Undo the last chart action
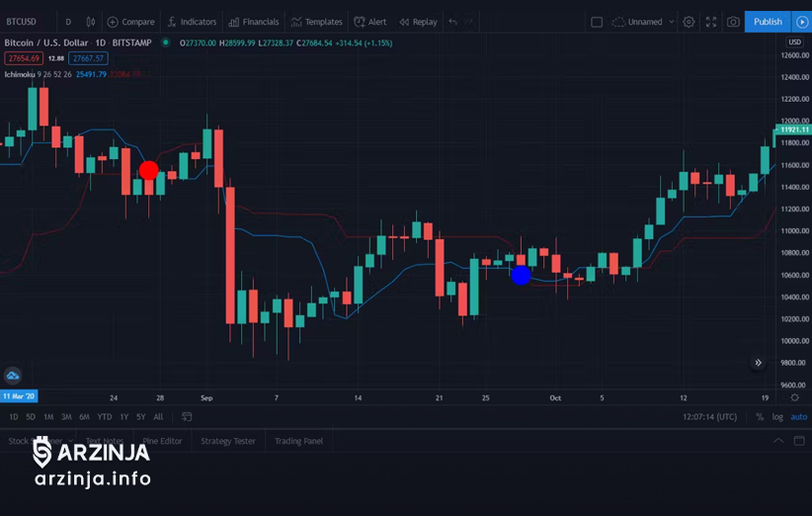The width and height of the screenshot is (812, 516). 453,22
